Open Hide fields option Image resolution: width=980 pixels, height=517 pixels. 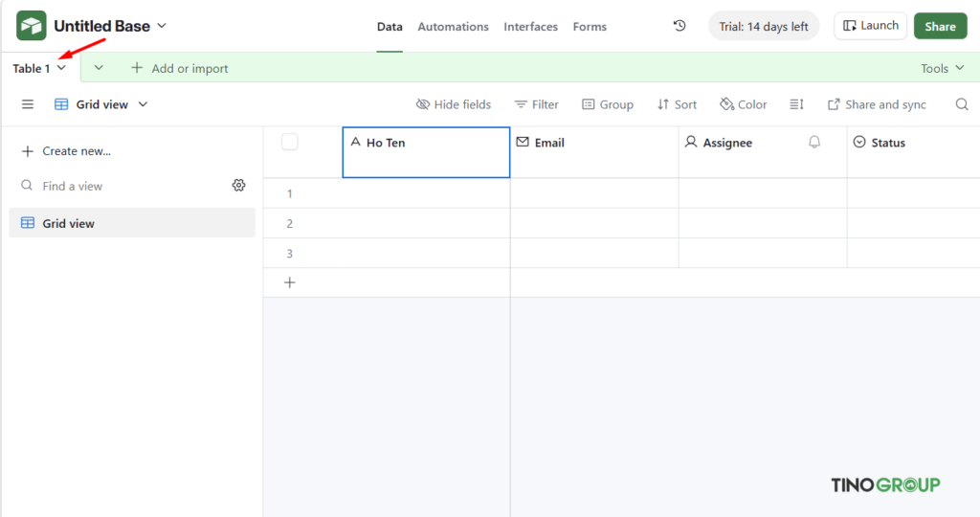pos(454,104)
